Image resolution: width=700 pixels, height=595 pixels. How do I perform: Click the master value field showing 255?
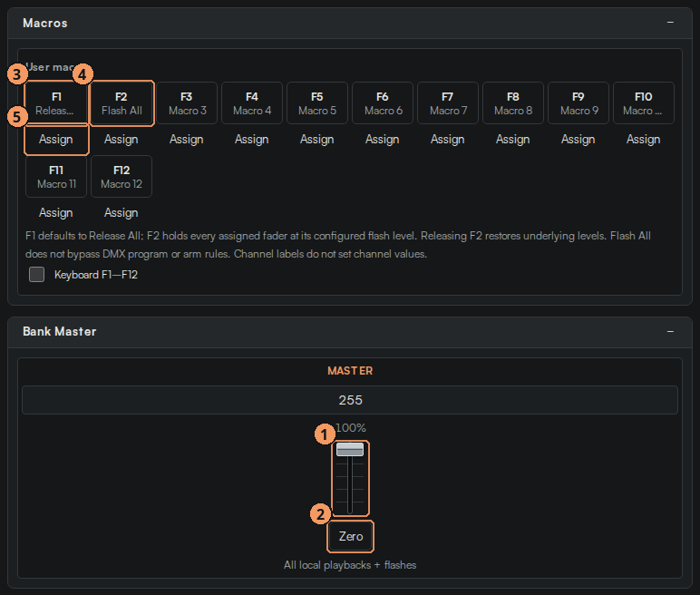point(350,400)
